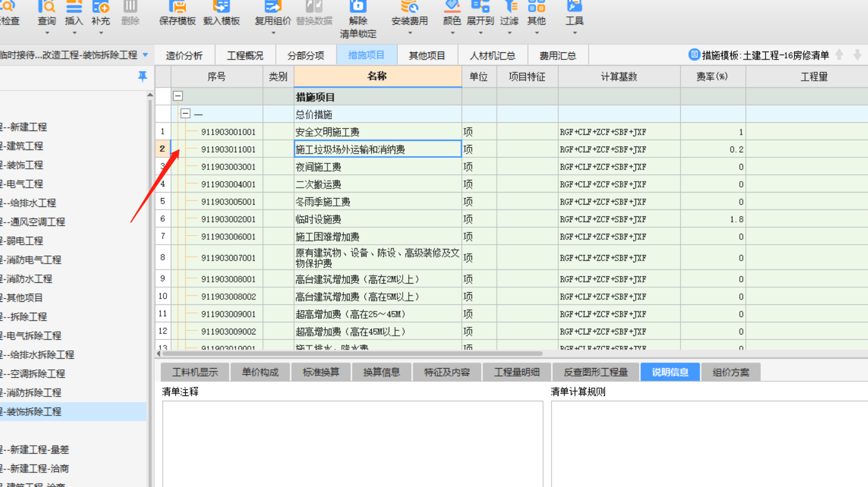Open the 颜色 color tool
868x487 pixels.
452,7
